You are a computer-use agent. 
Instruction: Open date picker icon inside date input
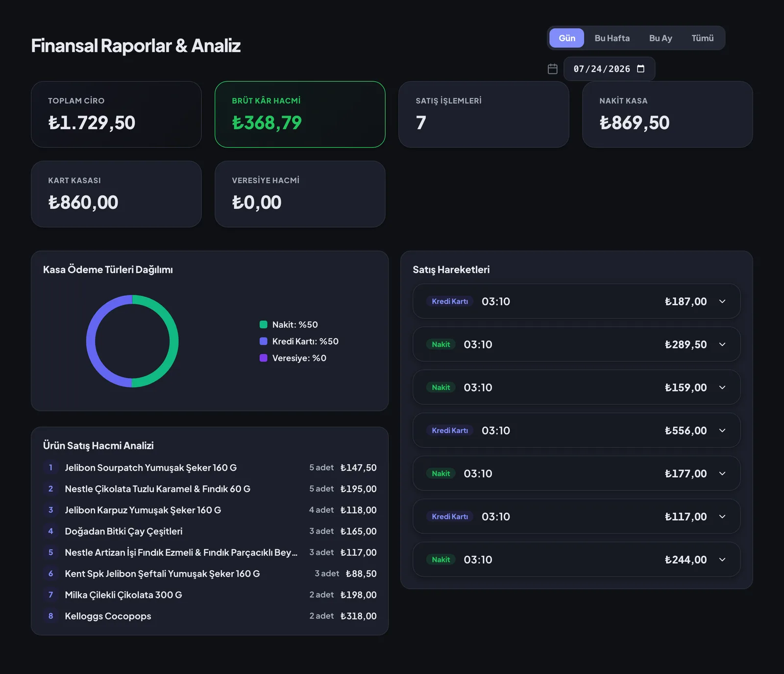[640, 69]
